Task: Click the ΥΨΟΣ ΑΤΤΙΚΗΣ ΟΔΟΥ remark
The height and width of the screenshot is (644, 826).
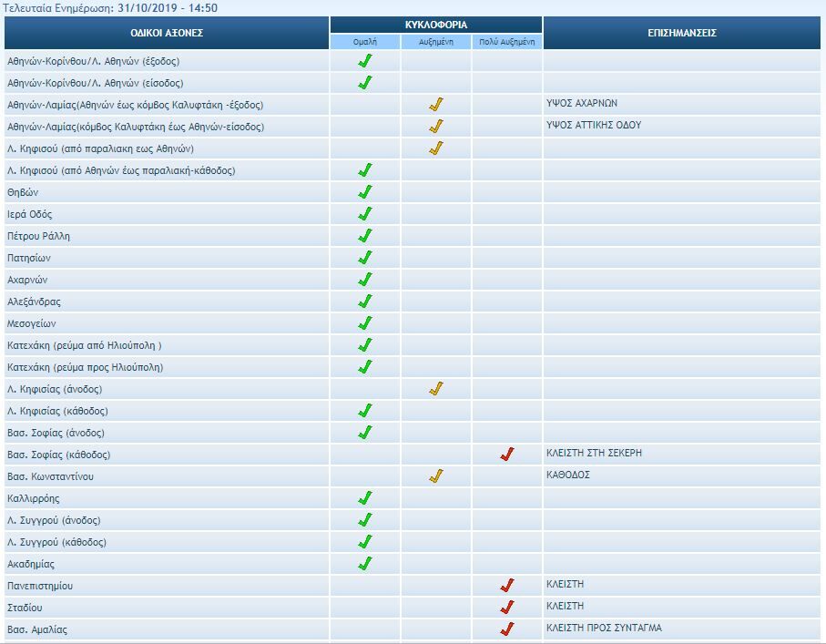Action: pyautogui.click(x=594, y=125)
